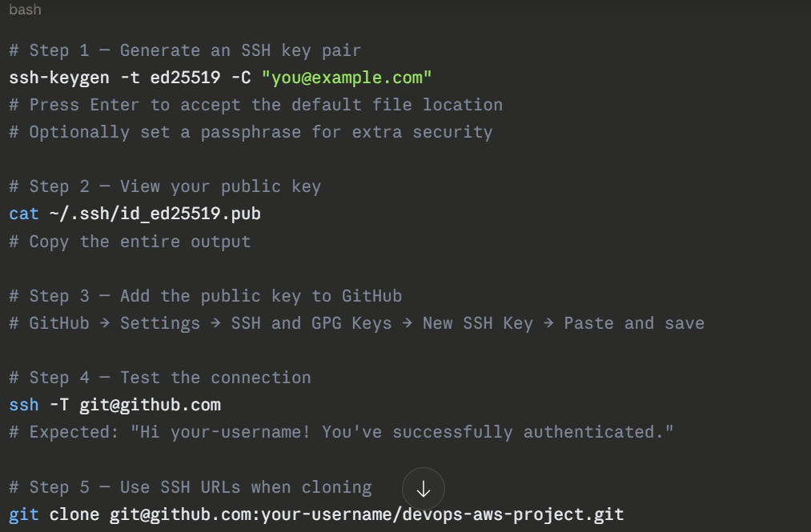Click the GitHub Settings navigation comment
This screenshot has width=811, height=532.
(356, 323)
